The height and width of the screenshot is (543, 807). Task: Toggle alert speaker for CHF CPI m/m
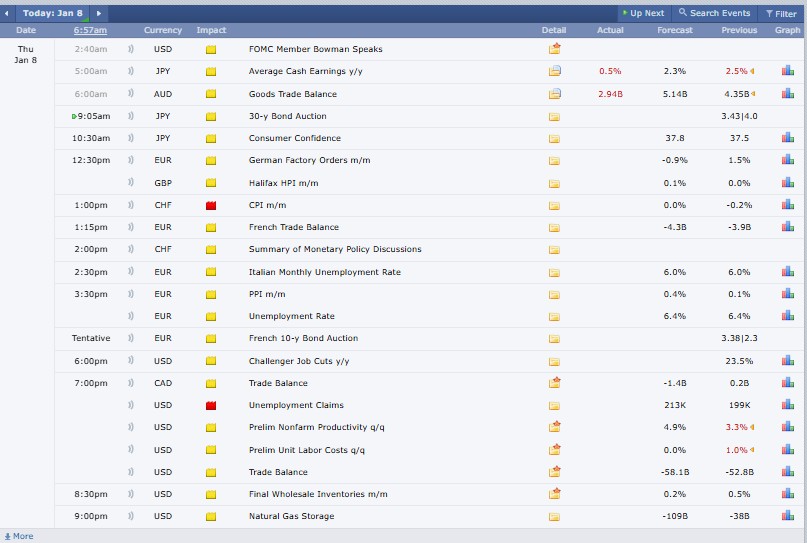[x=131, y=205]
